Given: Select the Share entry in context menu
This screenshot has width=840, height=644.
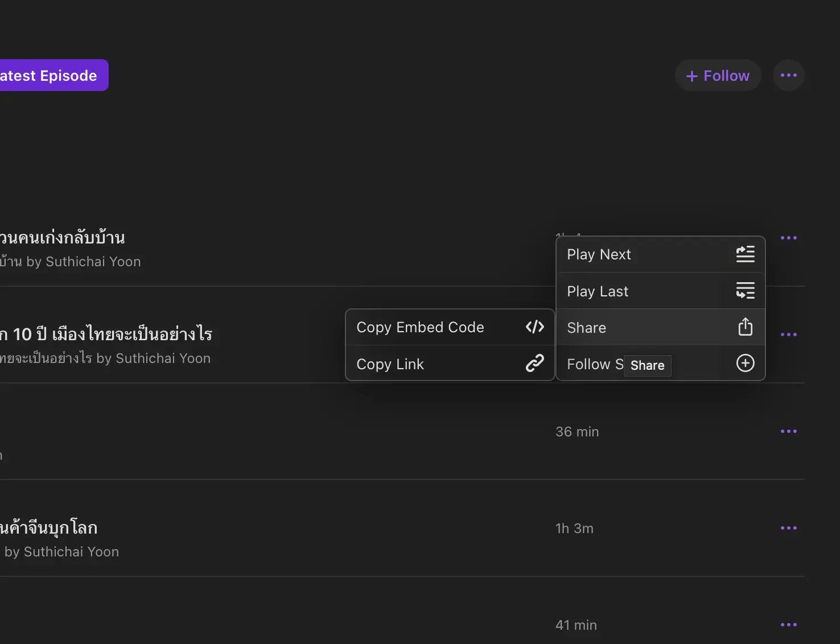Looking at the screenshot, I should (587, 328).
